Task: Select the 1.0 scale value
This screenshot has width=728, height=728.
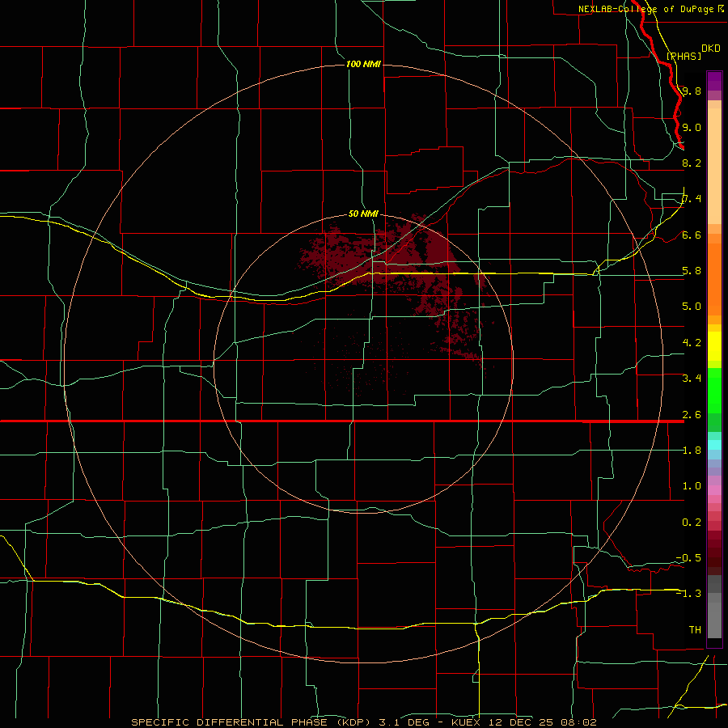Action: [x=692, y=485]
